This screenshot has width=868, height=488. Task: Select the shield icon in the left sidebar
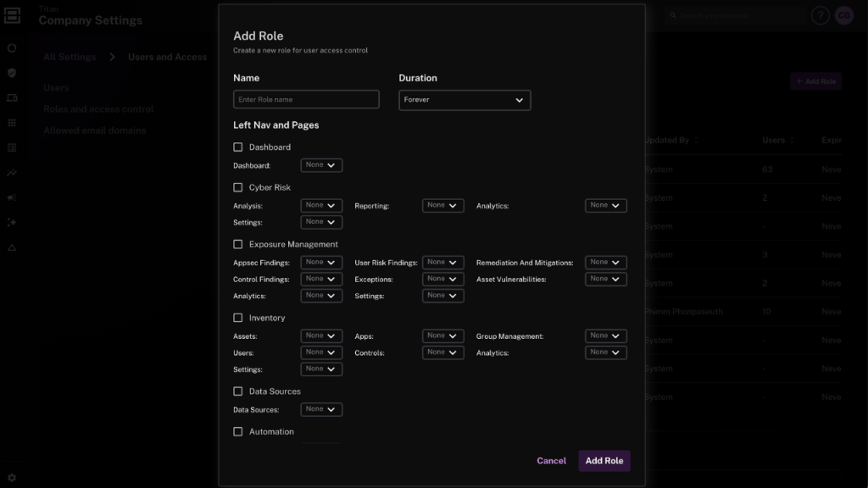(x=11, y=73)
